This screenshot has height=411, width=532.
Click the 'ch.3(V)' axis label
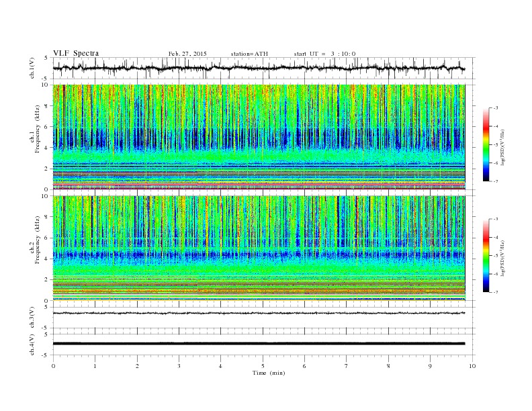pyautogui.click(x=32, y=318)
